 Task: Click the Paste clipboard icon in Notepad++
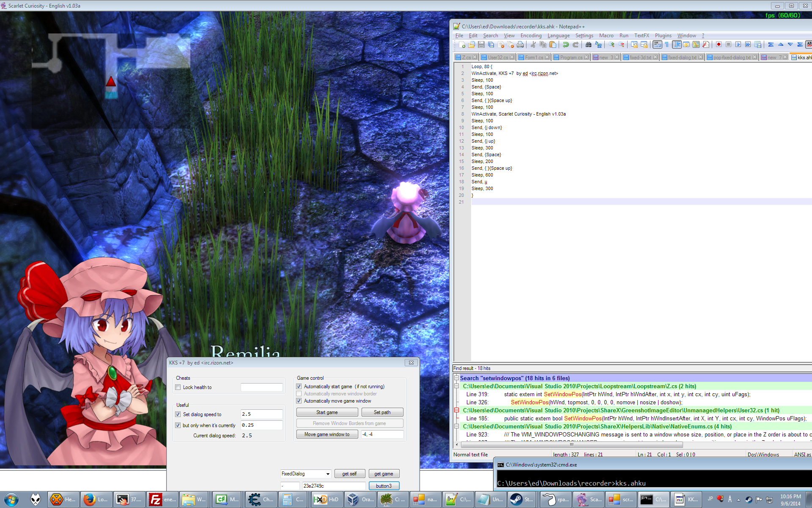(x=553, y=44)
